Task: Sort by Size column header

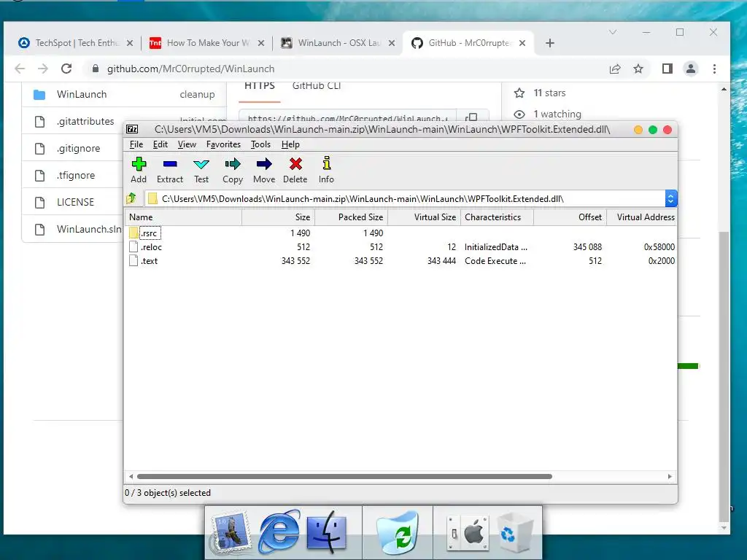Action: click(278, 217)
